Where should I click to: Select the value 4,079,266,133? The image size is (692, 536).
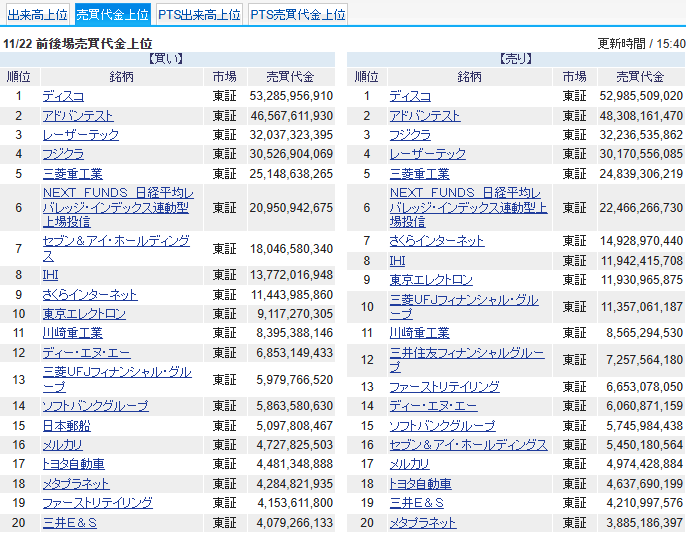[x=295, y=523]
